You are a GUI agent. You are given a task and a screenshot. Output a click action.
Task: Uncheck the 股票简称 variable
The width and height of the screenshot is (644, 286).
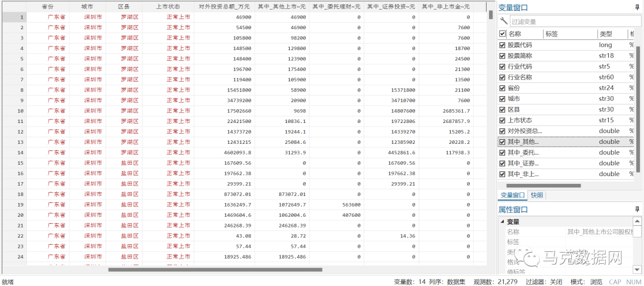click(502, 56)
